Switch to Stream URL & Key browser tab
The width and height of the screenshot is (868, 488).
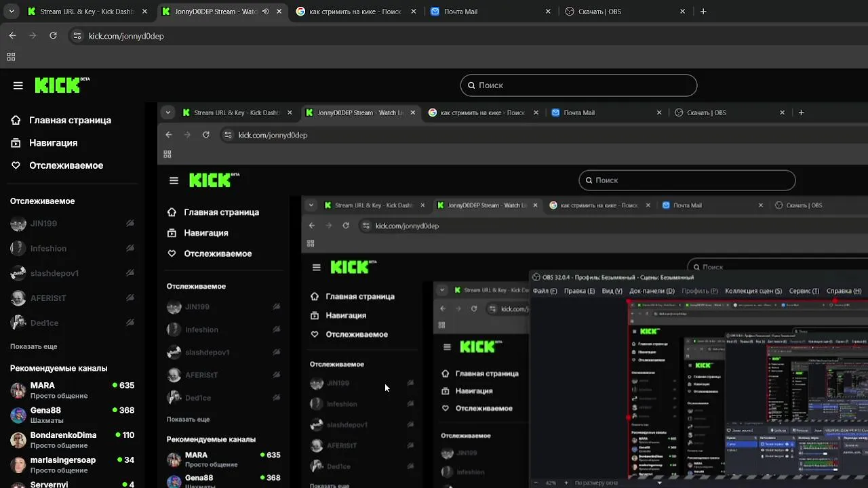pyautogui.click(x=88, y=12)
